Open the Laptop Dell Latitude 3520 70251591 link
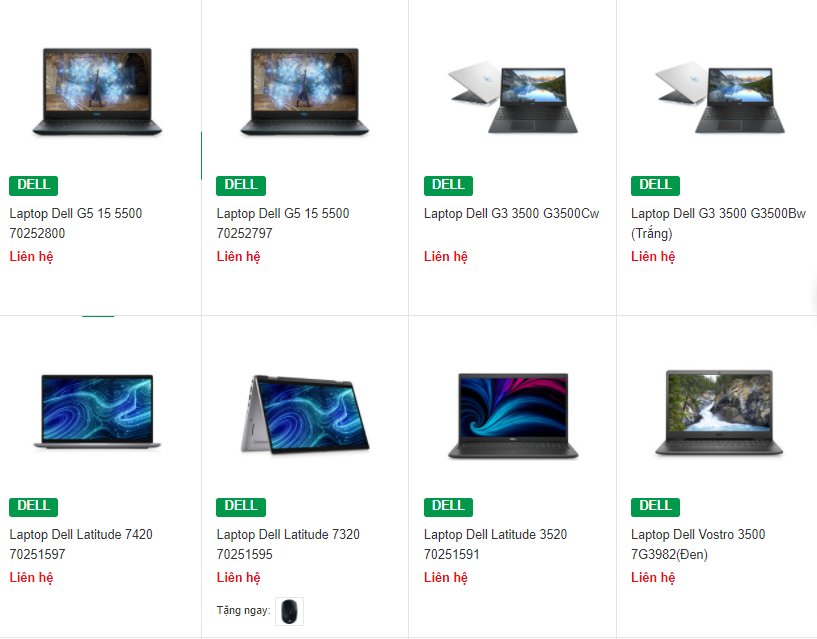The height and width of the screenshot is (639, 817). point(496,544)
